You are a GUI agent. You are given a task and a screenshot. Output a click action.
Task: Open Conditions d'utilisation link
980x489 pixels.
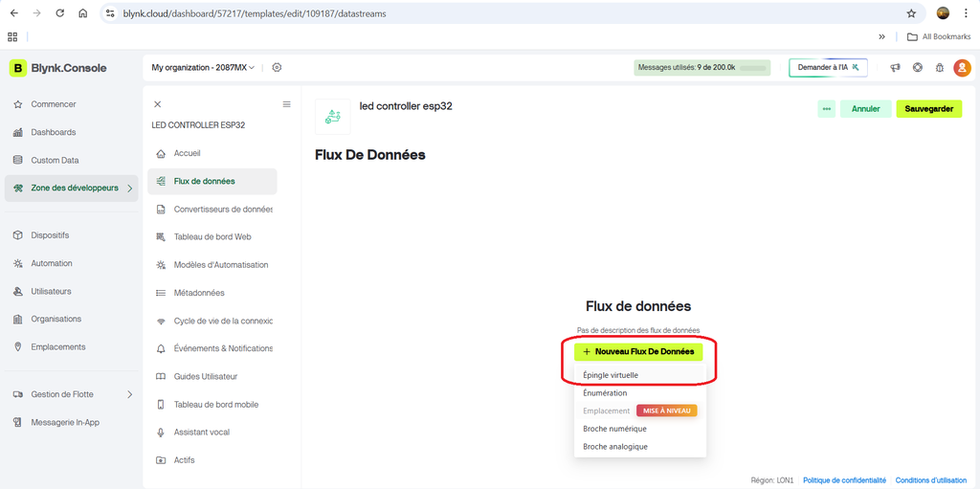(x=931, y=481)
